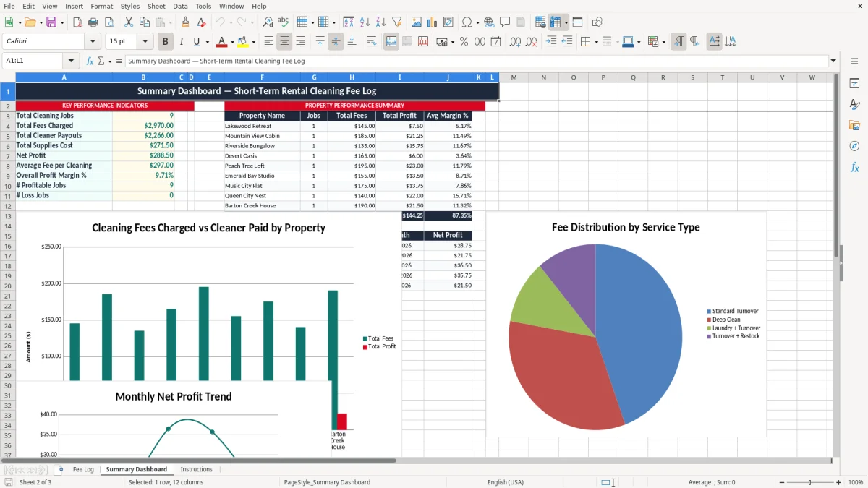The width and height of the screenshot is (868, 488).
Task: Open the Format menu
Action: click(101, 6)
